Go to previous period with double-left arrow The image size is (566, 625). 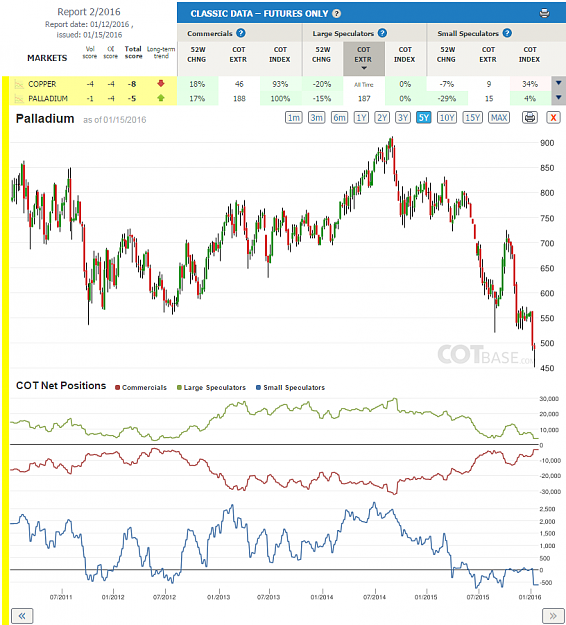[22, 616]
